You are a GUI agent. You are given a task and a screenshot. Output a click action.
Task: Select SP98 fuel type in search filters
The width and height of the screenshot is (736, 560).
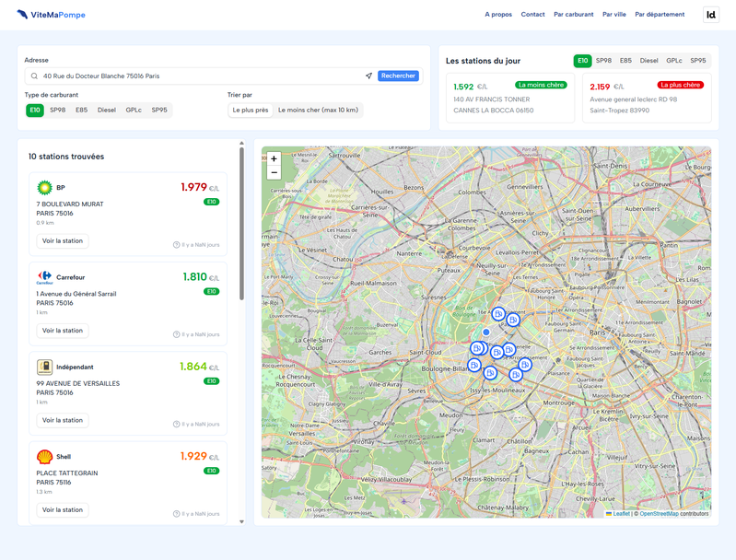point(58,111)
